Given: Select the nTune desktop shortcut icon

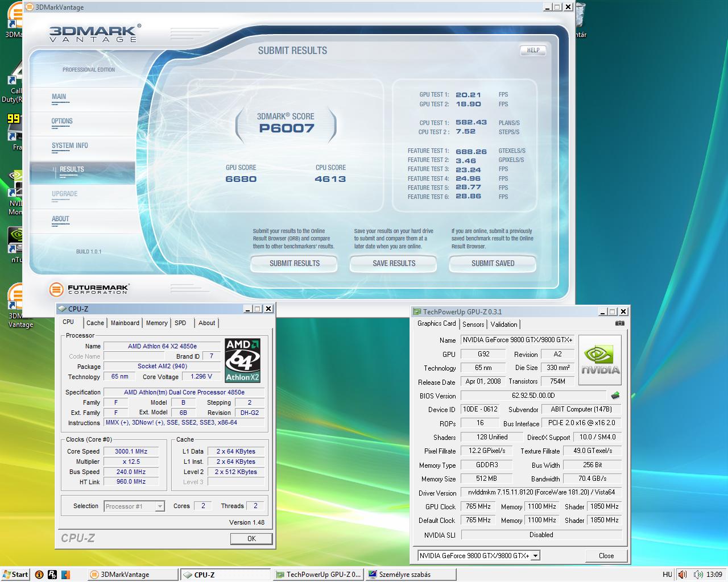Looking at the screenshot, I should click(x=16, y=246).
